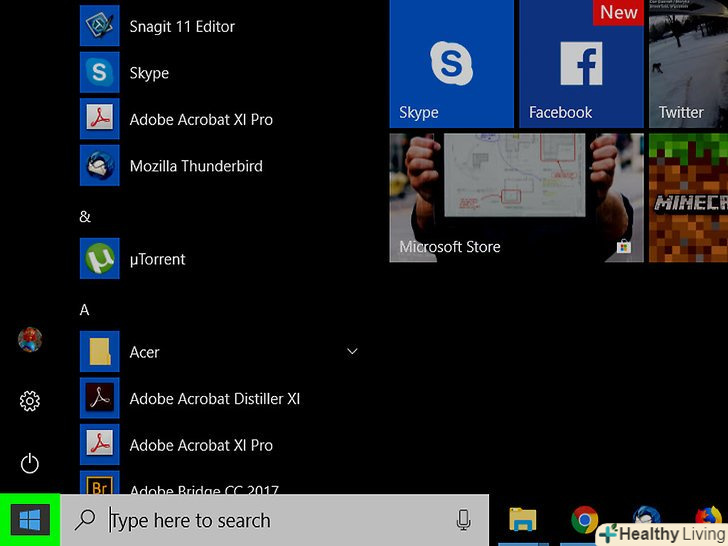Open Mozilla Thunderbird in app list
Viewport: 728px width, 546px height.
point(195,166)
